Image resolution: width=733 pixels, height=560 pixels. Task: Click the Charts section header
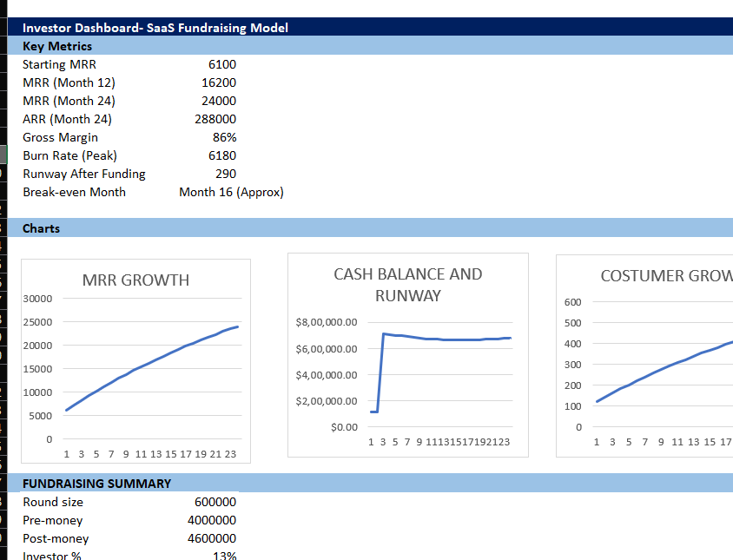42,228
